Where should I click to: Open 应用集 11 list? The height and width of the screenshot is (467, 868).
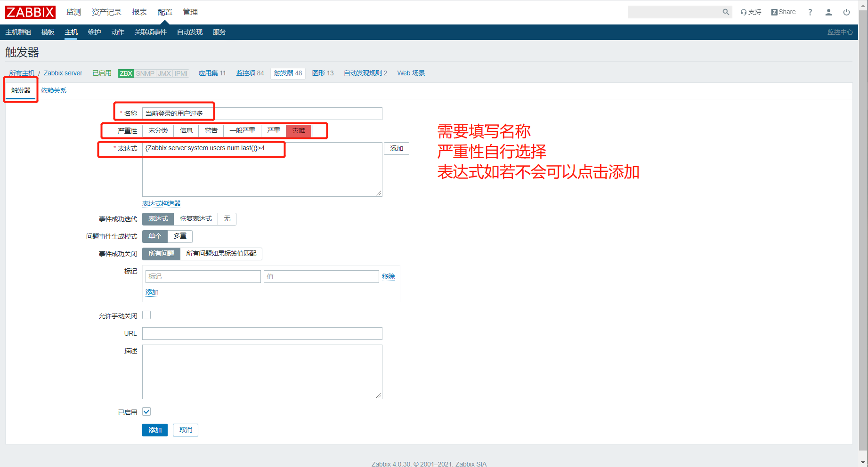click(212, 73)
